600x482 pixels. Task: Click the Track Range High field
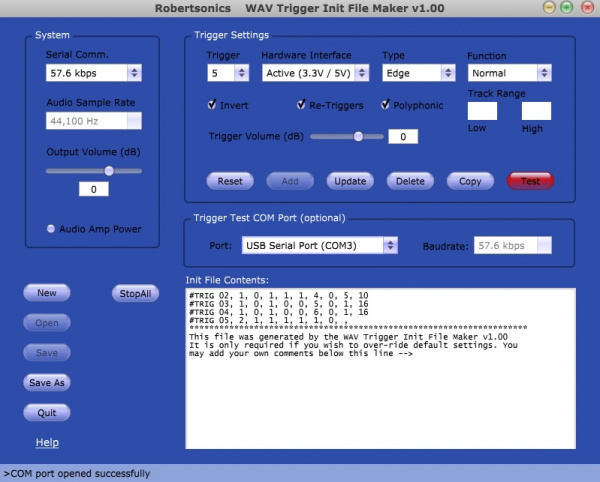pos(536,111)
